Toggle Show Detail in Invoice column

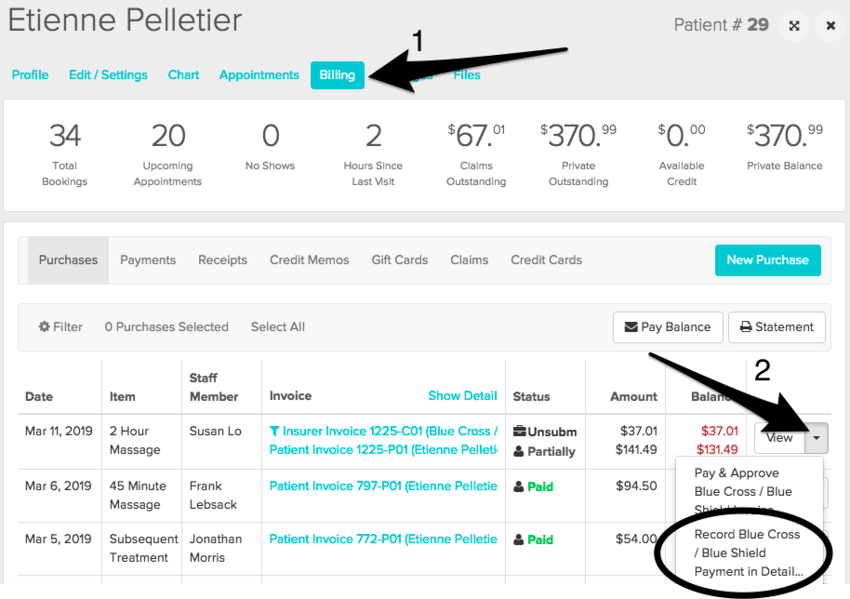pos(462,396)
